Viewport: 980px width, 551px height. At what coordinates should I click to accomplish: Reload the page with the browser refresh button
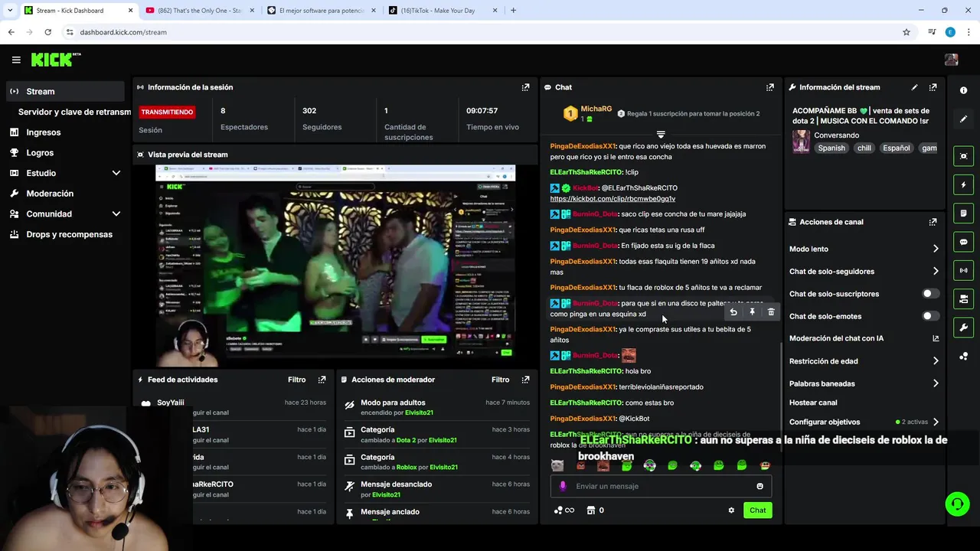coord(47,32)
